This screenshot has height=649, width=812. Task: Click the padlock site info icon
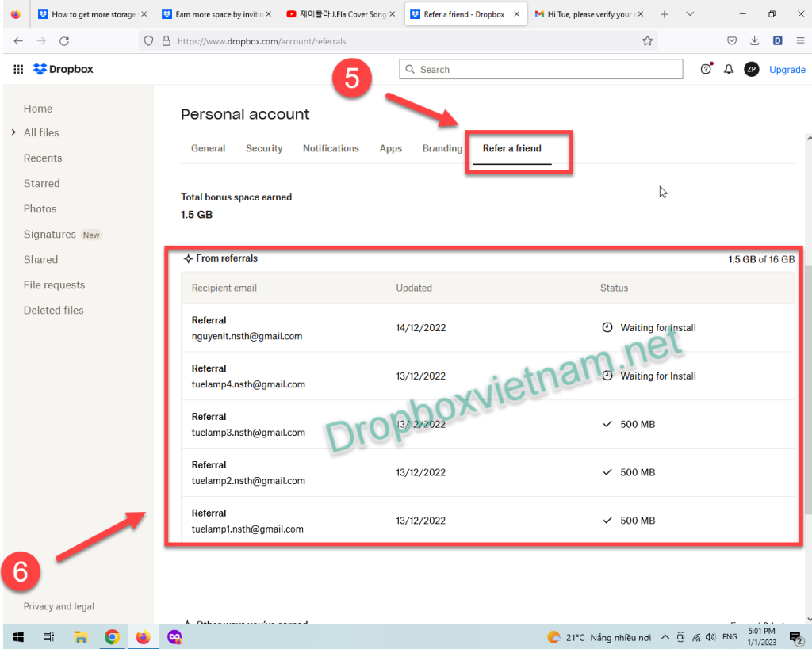167,41
